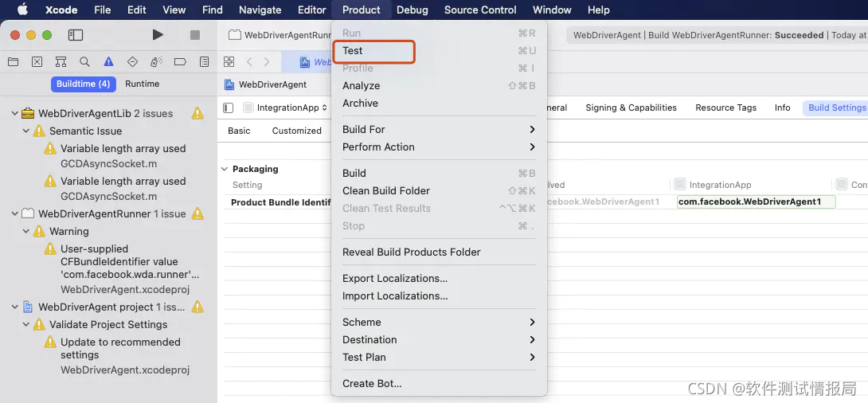The width and height of the screenshot is (868, 403).
Task: Open the Debug menu in menu bar
Action: point(412,10)
